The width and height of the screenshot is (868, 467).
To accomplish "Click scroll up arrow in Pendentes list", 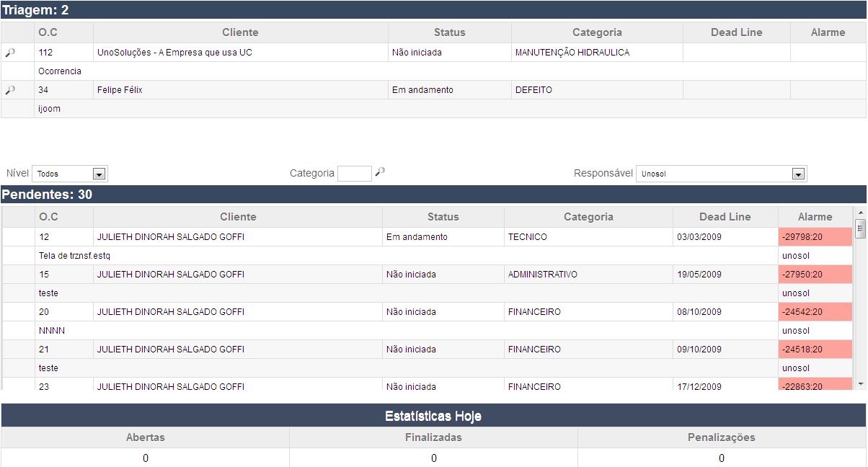I will point(859,213).
